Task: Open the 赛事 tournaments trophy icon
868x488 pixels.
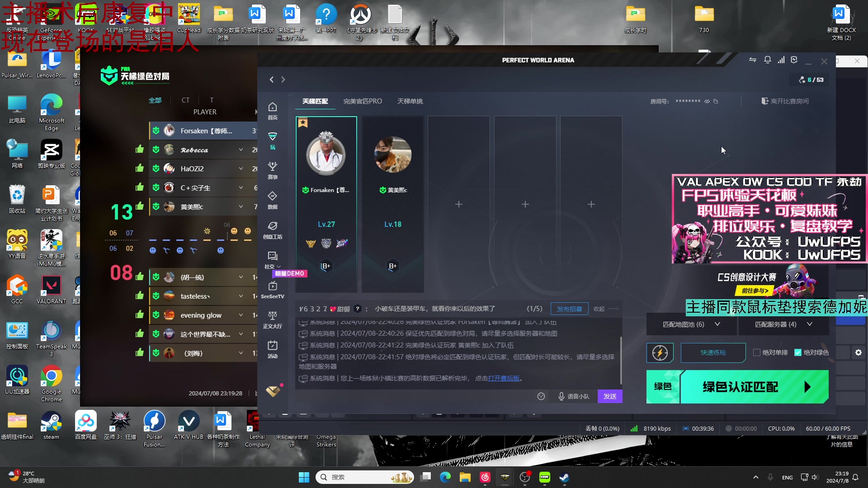Action: pyautogui.click(x=273, y=170)
